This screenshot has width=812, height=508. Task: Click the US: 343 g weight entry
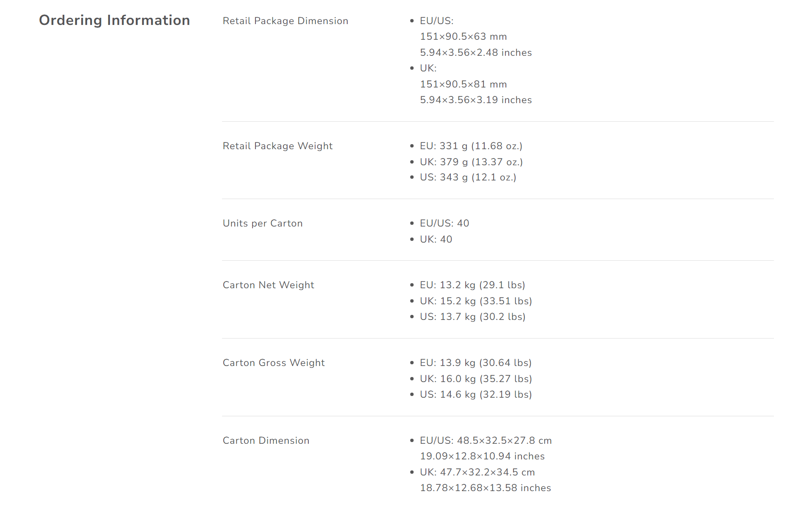click(x=468, y=177)
